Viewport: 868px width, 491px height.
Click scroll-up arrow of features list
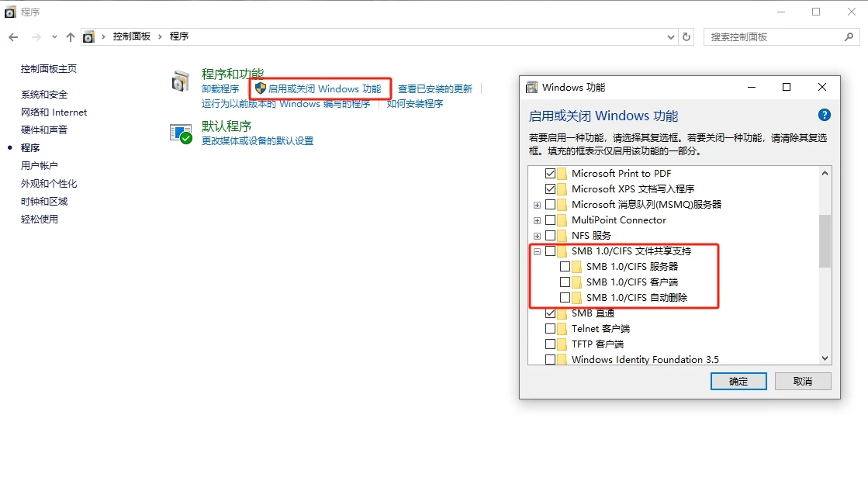click(825, 173)
